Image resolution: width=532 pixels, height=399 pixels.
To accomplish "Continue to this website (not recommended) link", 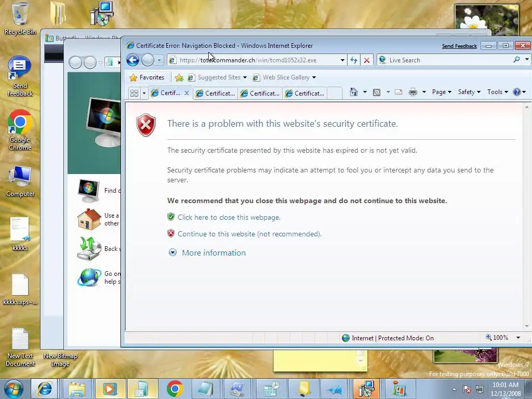I will 249,234.
